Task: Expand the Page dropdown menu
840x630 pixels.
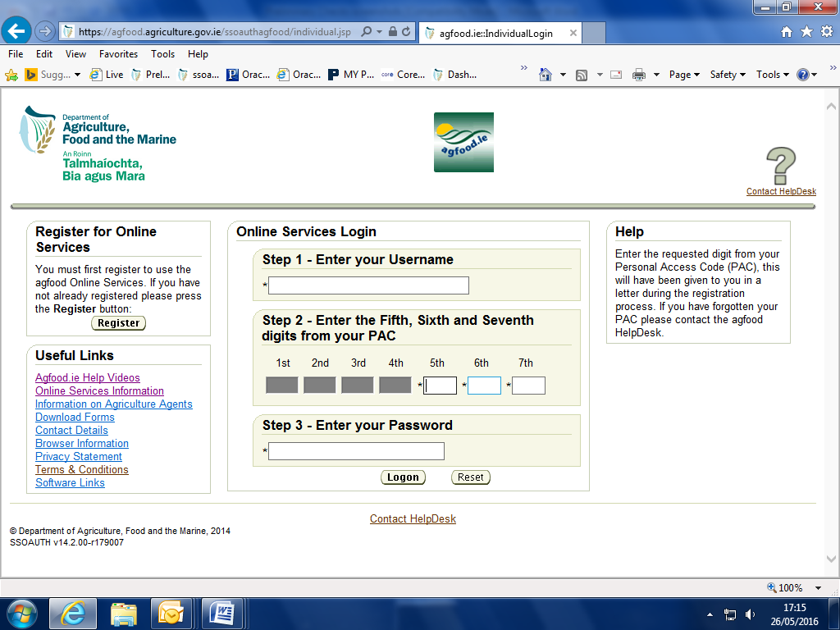Action: pyautogui.click(x=684, y=75)
